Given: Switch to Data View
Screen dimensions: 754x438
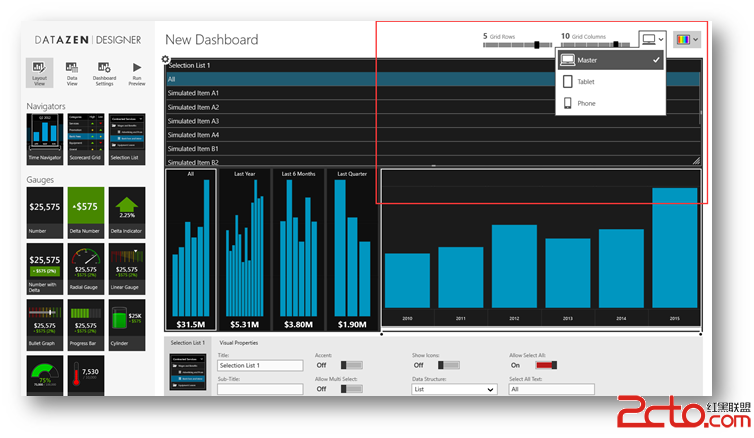Looking at the screenshot, I should [x=72, y=74].
